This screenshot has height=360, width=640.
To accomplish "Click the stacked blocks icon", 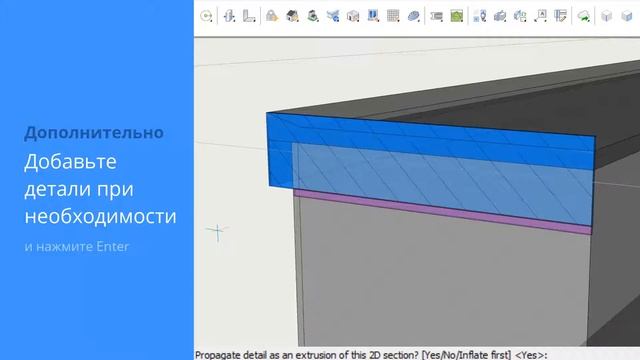I will click(520, 16).
